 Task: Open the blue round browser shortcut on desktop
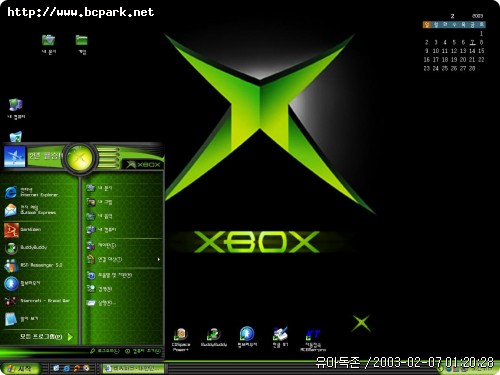(x=247, y=337)
